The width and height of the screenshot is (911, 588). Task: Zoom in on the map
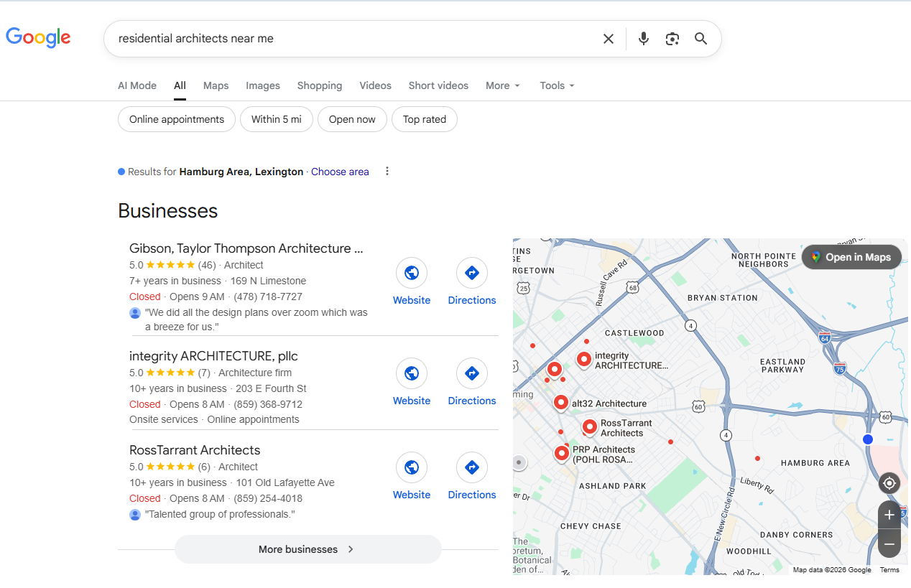pos(889,515)
